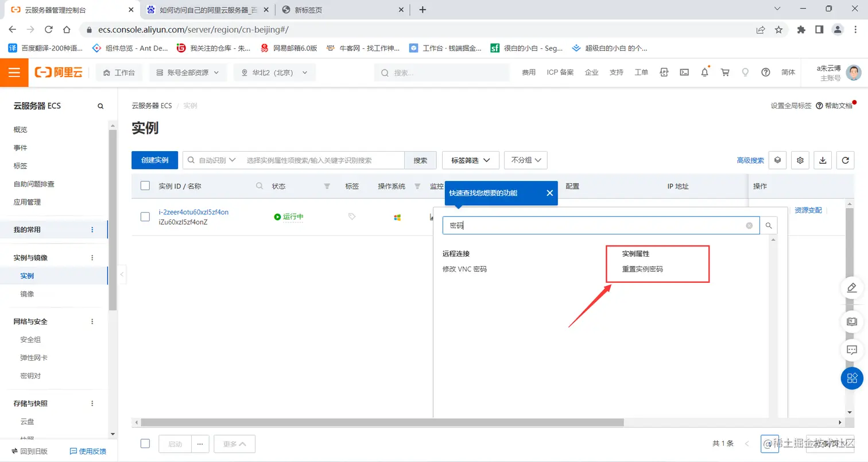This screenshot has width=868, height=462.
Task: Go to 概览 in the sidebar
Action: [21, 130]
